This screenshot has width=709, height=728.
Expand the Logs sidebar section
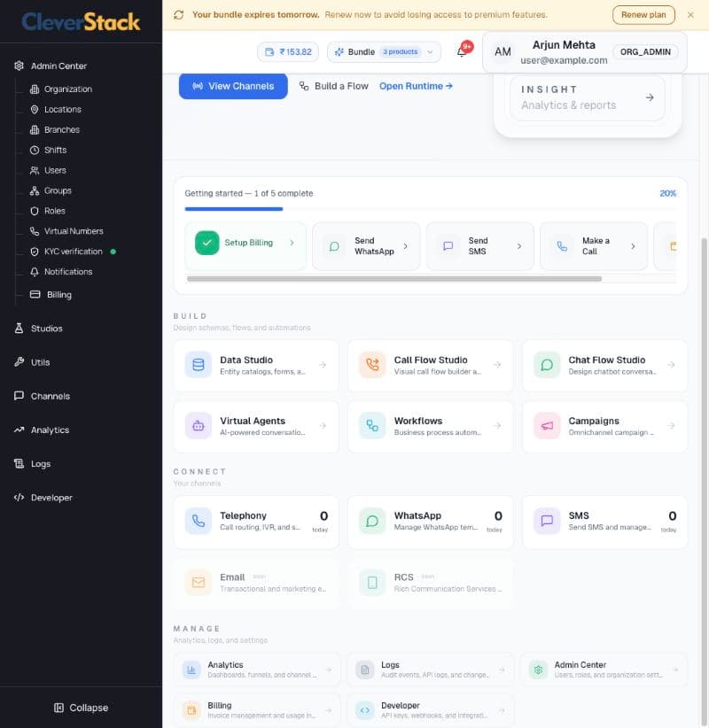pyautogui.click(x=81, y=464)
